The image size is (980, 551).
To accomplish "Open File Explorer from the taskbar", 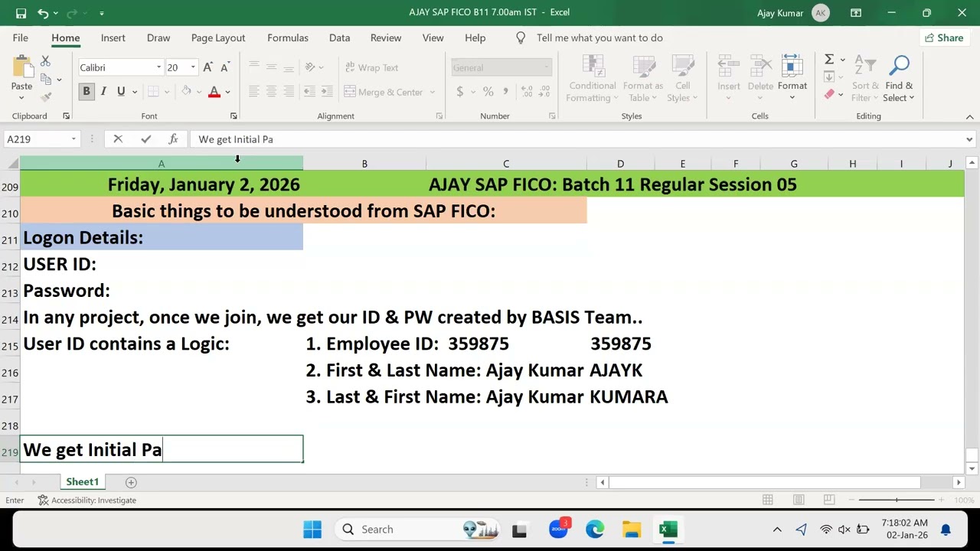I will click(632, 530).
